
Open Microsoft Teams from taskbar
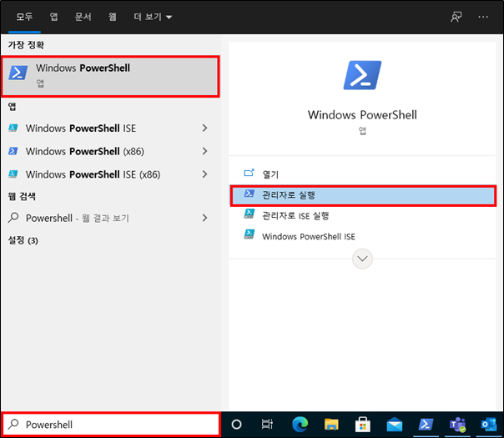[x=457, y=425]
